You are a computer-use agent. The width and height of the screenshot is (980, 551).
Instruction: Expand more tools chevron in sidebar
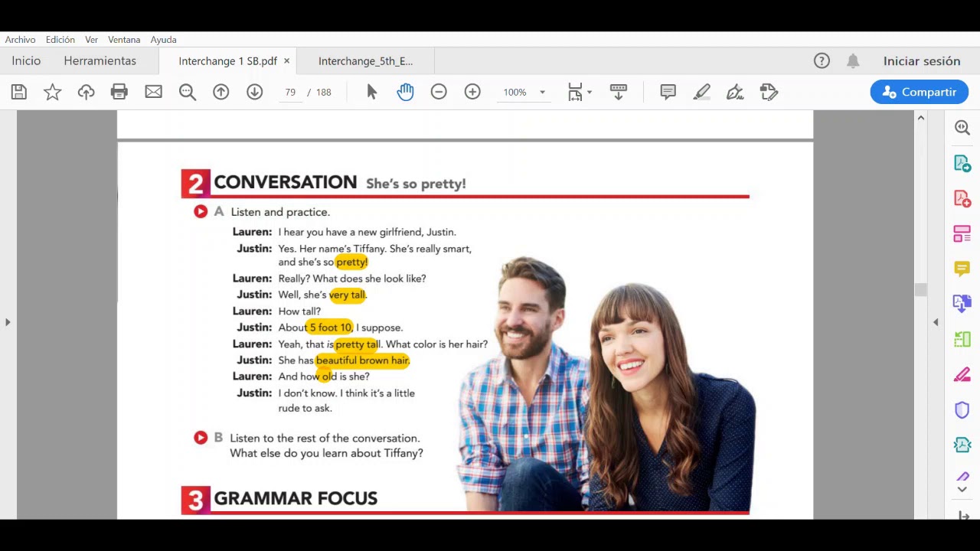pos(962,490)
